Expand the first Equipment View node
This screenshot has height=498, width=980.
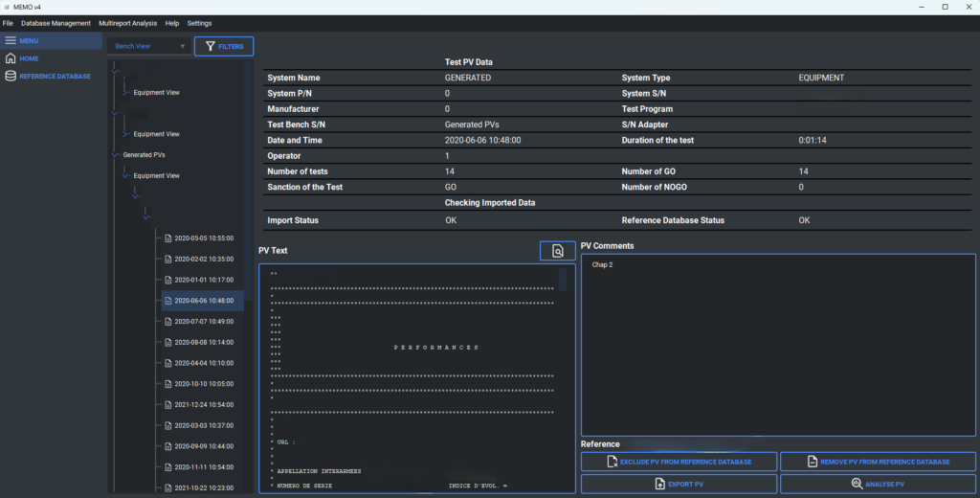pos(125,93)
